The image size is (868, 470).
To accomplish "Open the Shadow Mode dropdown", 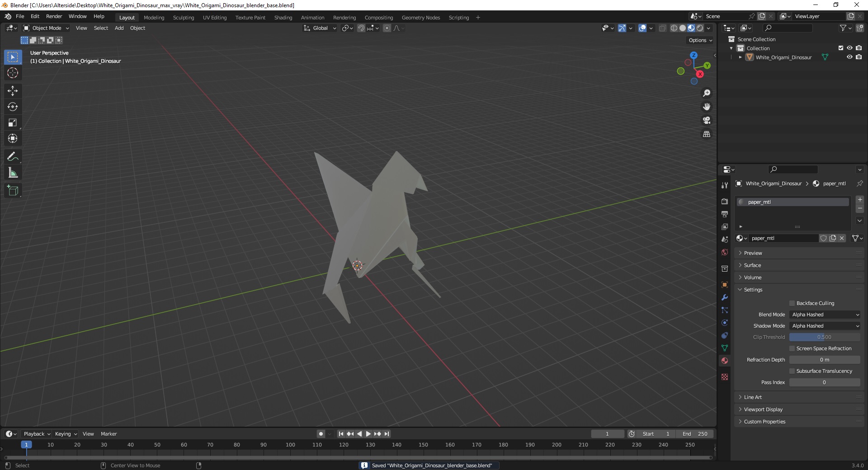I will (x=825, y=326).
